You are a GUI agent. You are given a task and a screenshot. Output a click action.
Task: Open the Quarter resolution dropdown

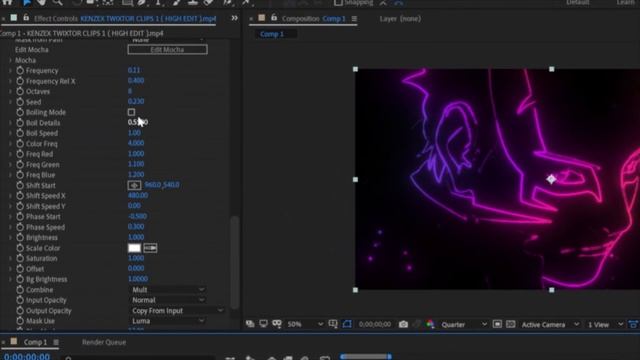click(x=464, y=324)
